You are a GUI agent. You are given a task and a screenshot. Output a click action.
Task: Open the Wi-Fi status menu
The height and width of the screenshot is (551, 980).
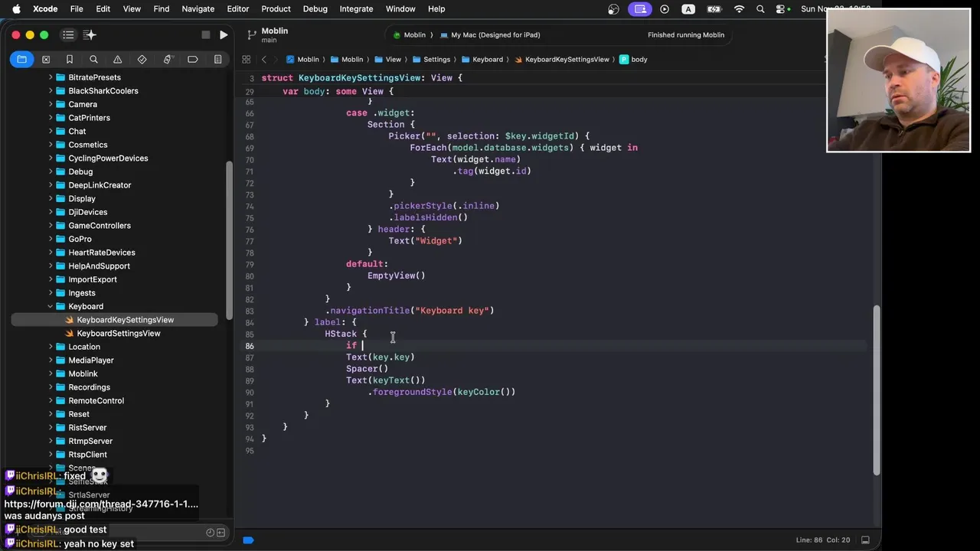pos(739,9)
